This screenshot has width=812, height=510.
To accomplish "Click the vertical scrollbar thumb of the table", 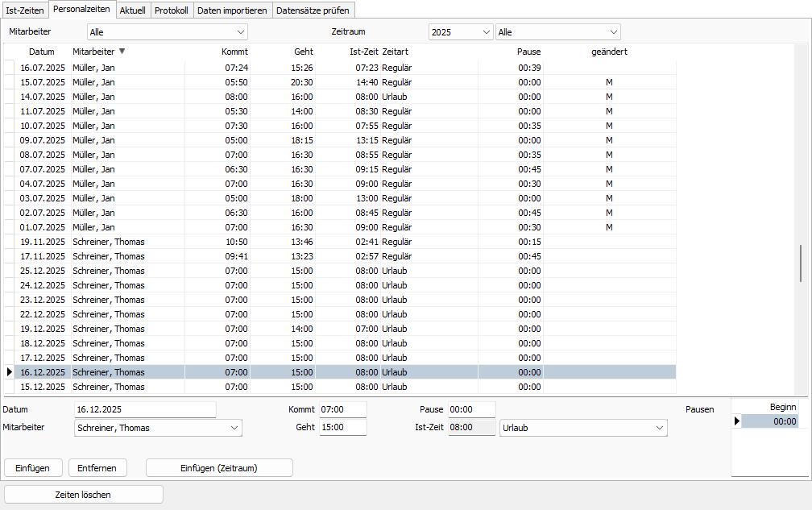I will 800,263.
